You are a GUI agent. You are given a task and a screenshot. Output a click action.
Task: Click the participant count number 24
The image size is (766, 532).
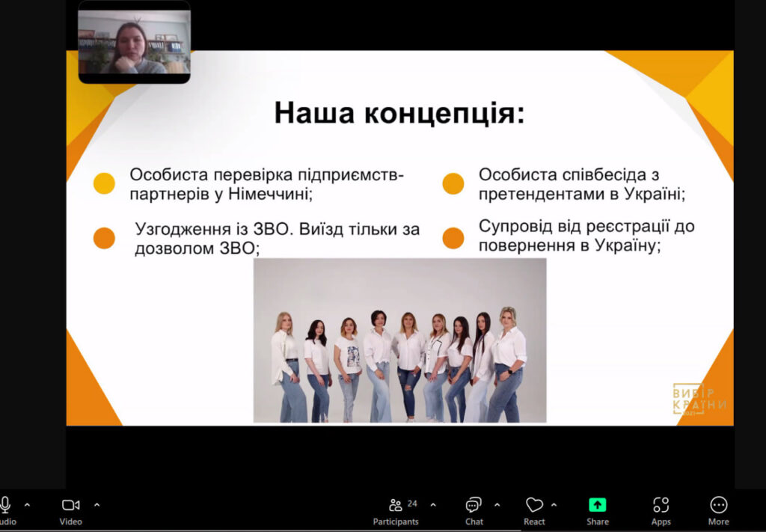(x=412, y=504)
